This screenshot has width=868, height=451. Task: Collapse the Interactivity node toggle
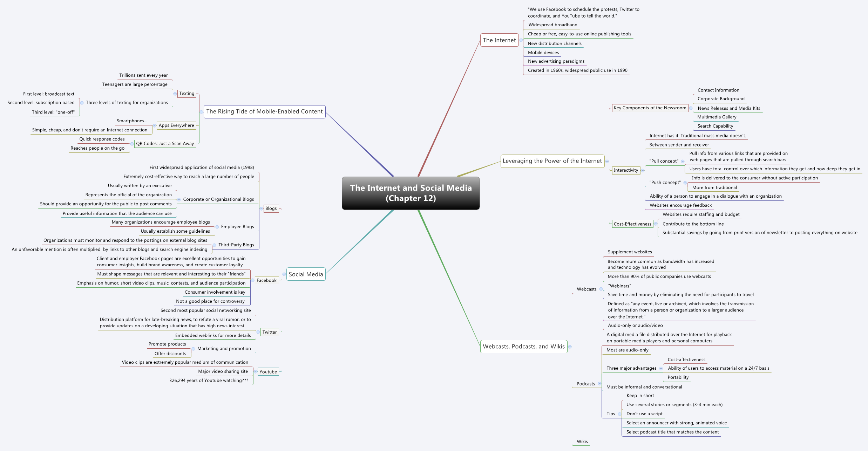click(x=643, y=170)
